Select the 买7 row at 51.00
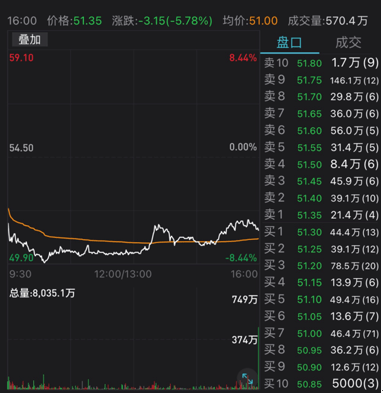The width and height of the screenshot is (383, 393). 321,333
